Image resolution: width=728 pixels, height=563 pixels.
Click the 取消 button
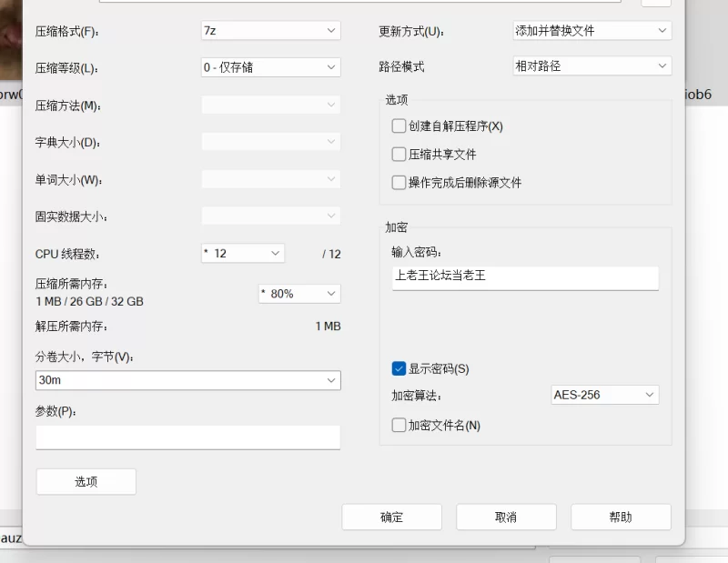[507, 517]
